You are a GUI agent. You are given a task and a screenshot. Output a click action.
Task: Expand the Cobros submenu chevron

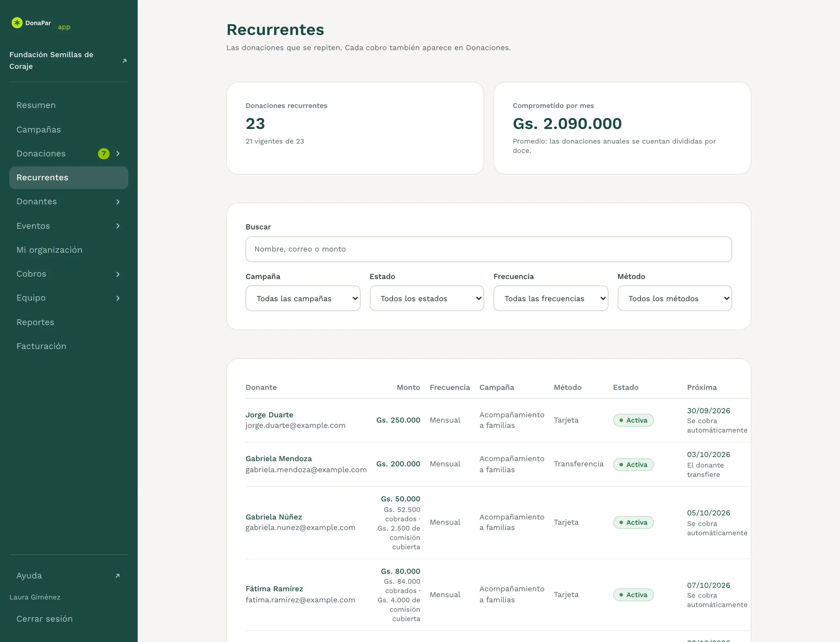pos(118,274)
